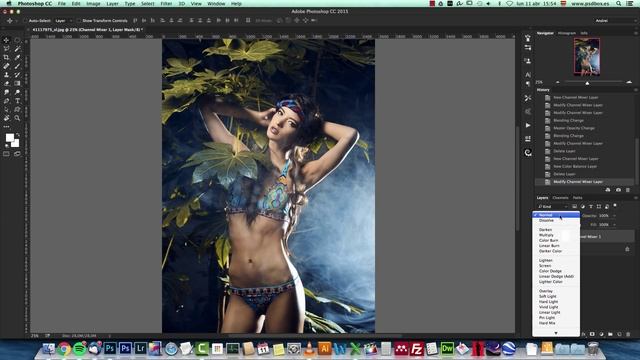
Task: Click the Navigator image thumbnail
Action: pos(587,57)
